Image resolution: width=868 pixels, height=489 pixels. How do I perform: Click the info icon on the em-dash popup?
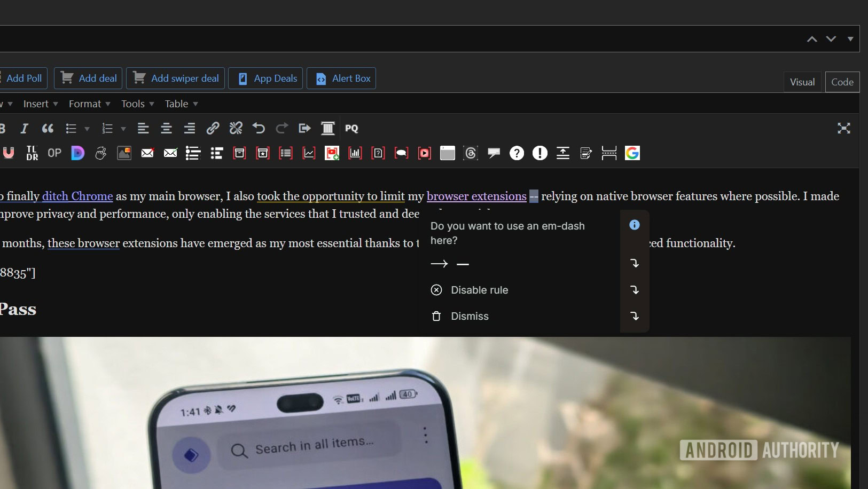pos(634,225)
